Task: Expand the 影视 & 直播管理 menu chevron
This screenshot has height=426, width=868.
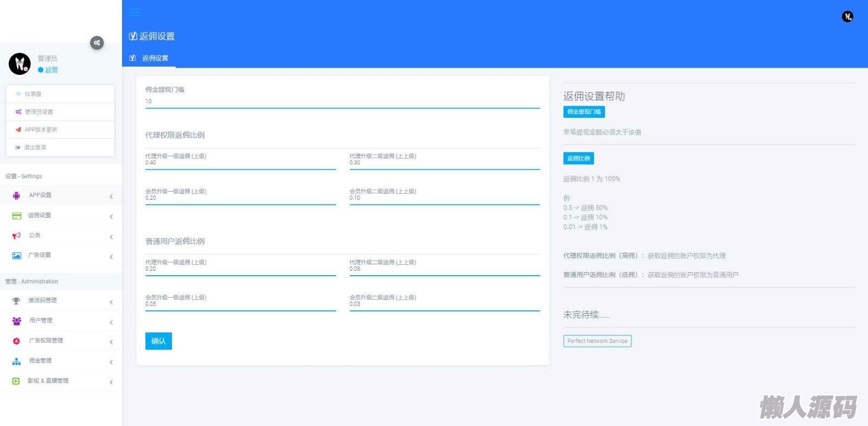Action: (111, 382)
